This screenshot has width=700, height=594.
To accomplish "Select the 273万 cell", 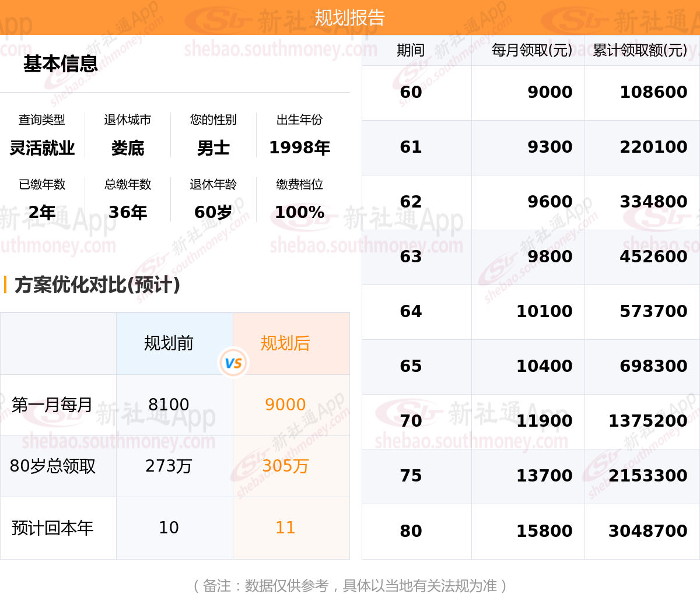I will pos(169,466).
